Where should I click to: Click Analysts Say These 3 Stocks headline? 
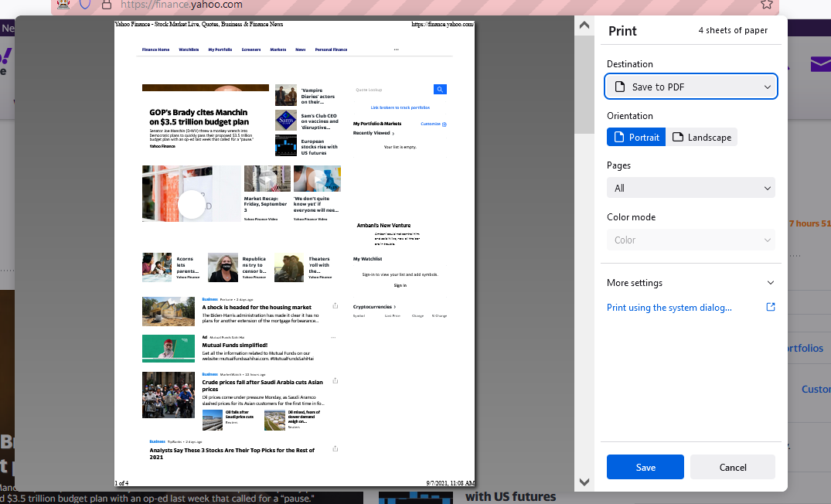coord(232,454)
